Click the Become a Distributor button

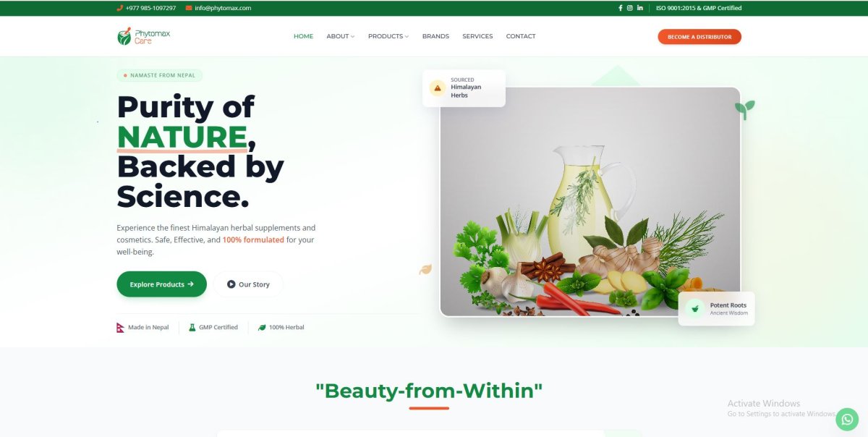pyautogui.click(x=699, y=37)
